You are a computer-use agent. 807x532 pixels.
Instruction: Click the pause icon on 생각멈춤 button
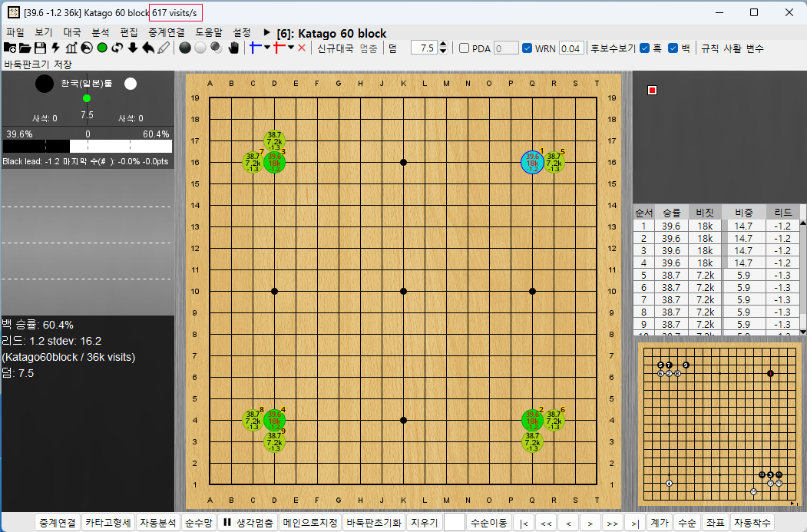coord(227,522)
